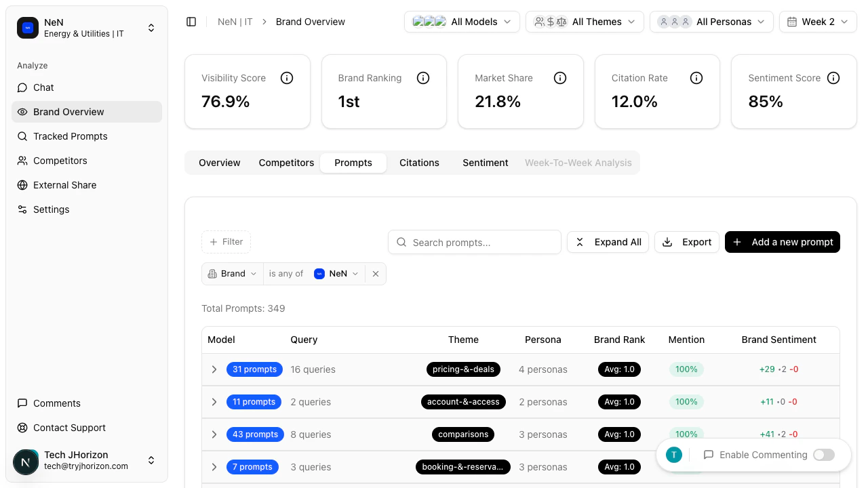The image size is (868, 488).
Task: Switch to the Citations tab
Action: [419, 163]
